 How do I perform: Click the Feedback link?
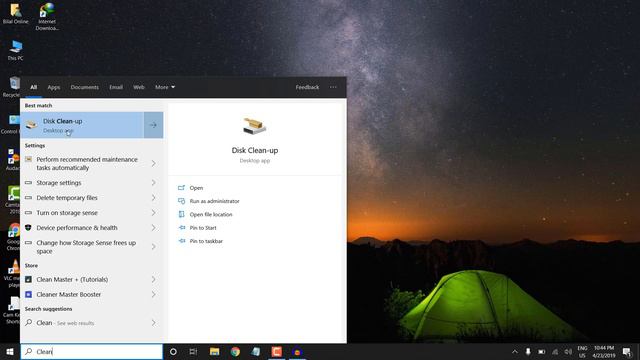tap(307, 87)
